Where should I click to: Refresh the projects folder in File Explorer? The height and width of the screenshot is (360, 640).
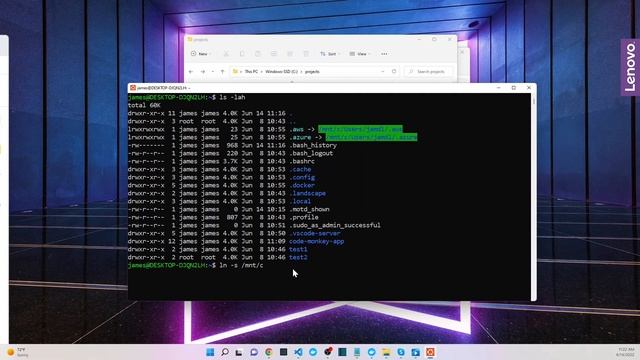(x=394, y=71)
